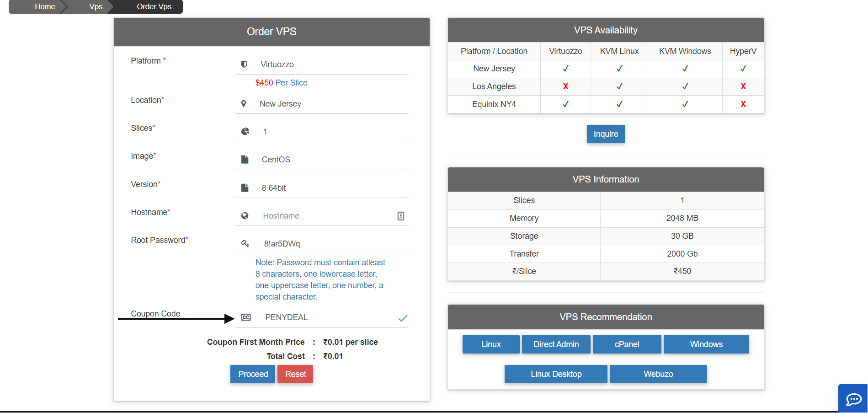Click the file icon beside 8 64bit version
The width and height of the screenshot is (868, 413).
[x=245, y=188]
